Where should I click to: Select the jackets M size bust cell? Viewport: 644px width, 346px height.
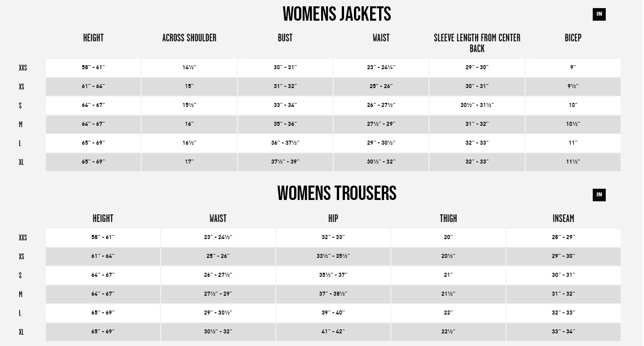click(285, 124)
